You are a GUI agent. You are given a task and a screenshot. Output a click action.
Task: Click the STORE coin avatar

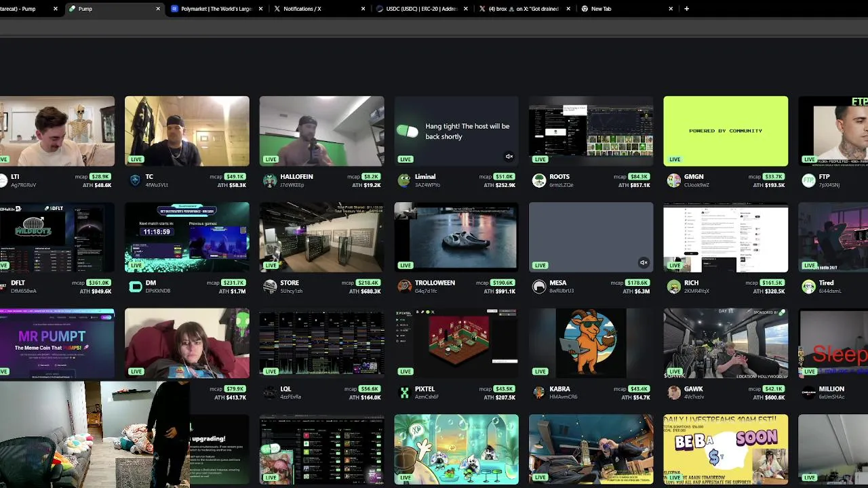click(x=269, y=287)
